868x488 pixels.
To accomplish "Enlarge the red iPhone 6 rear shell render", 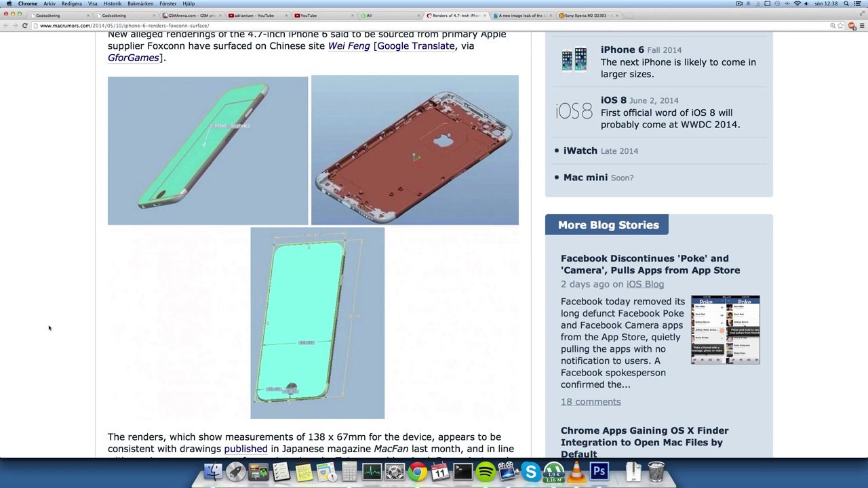I will pos(415,150).
